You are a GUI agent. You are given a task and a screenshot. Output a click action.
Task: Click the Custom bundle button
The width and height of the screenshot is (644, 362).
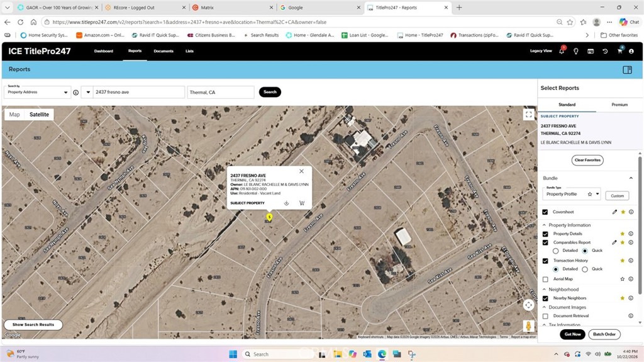[617, 196]
